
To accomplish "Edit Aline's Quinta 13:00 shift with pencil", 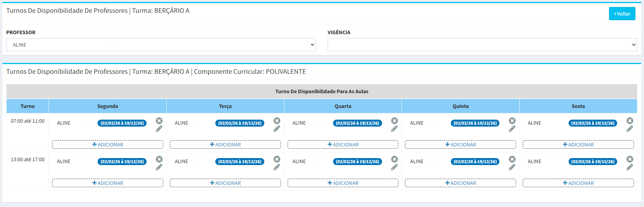I will (x=512, y=167).
